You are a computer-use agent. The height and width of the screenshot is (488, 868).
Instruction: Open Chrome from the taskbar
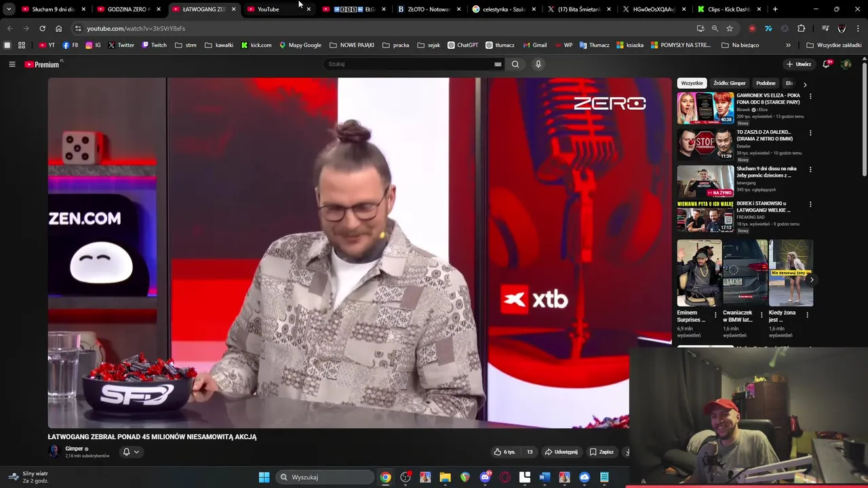tap(385, 477)
